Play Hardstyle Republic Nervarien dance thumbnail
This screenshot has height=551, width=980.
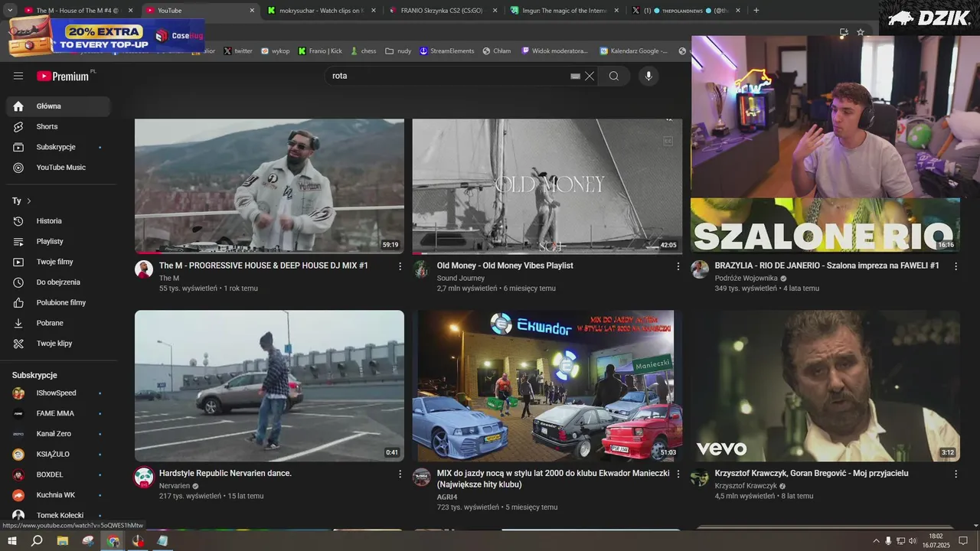coord(269,386)
